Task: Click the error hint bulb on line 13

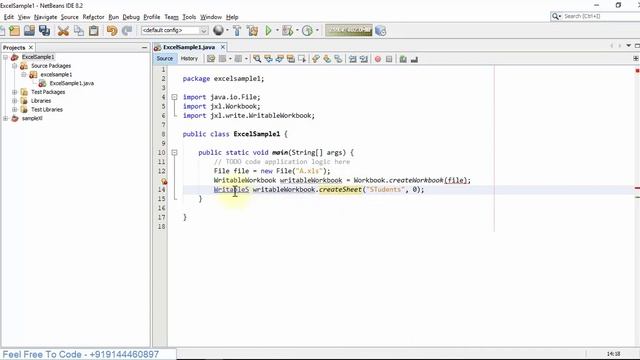Action: [164, 181]
